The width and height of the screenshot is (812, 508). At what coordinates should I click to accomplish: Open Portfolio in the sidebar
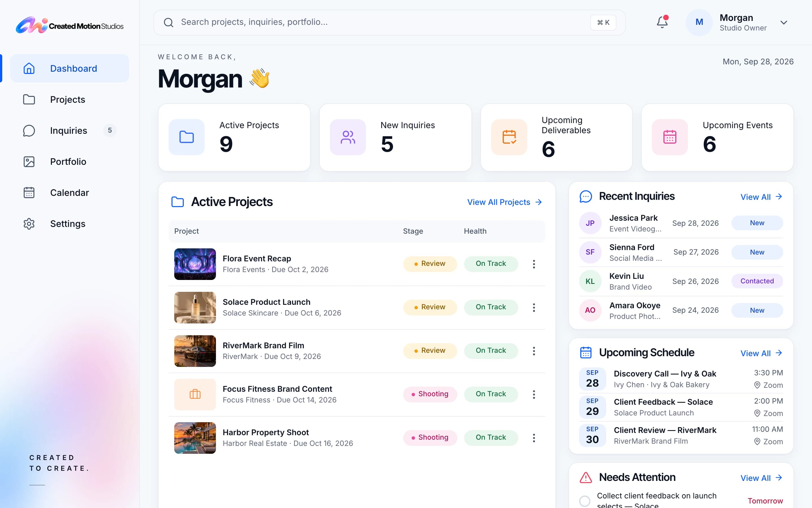pyautogui.click(x=69, y=162)
